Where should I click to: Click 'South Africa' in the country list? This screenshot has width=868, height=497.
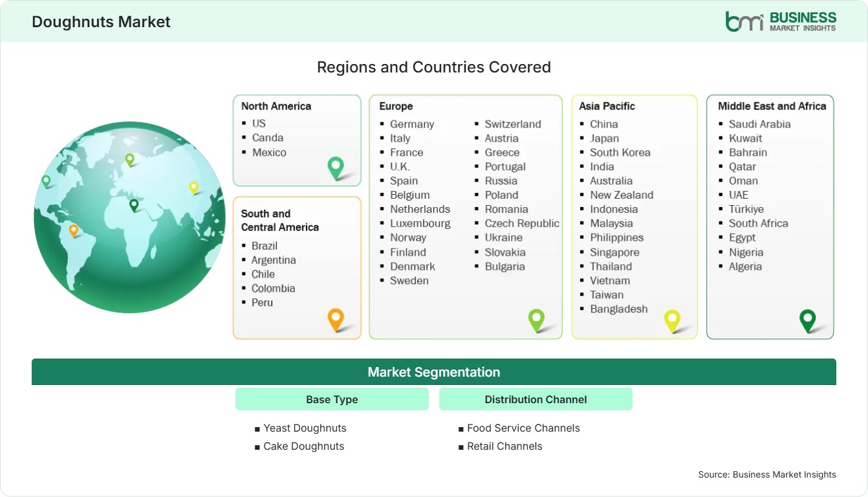pyautogui.click(x=759, y=223)
